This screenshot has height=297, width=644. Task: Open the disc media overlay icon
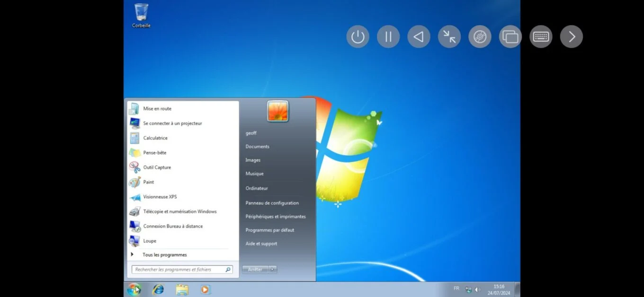pyautogui.click(x=480, y=36)
